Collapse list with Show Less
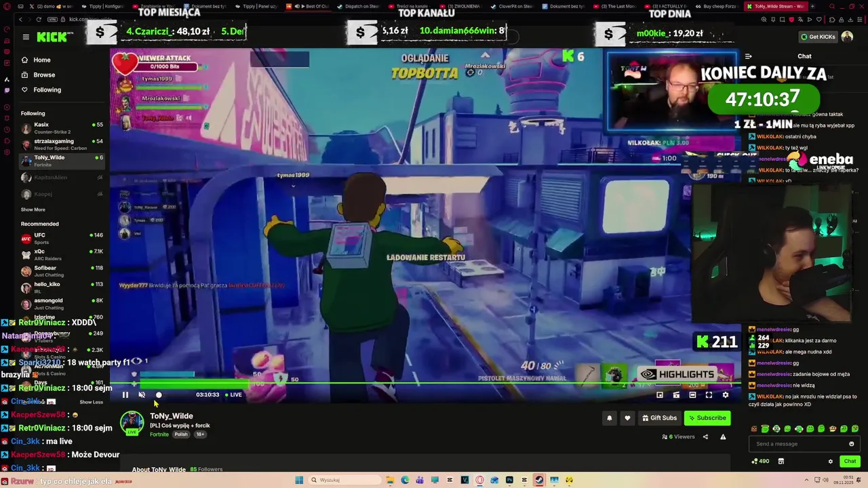 (x=91, y=402)
